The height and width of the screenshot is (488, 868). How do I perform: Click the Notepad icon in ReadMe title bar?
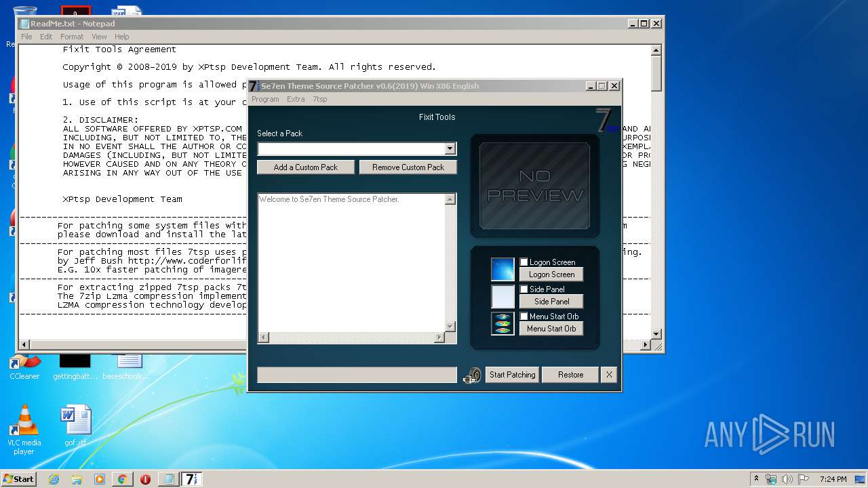point(24,23)
